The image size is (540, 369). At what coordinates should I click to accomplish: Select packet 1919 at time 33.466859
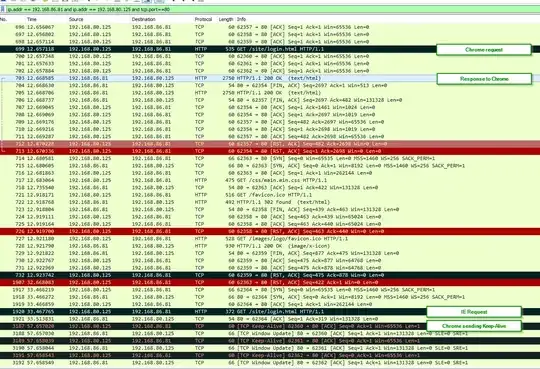coord(270,304)
